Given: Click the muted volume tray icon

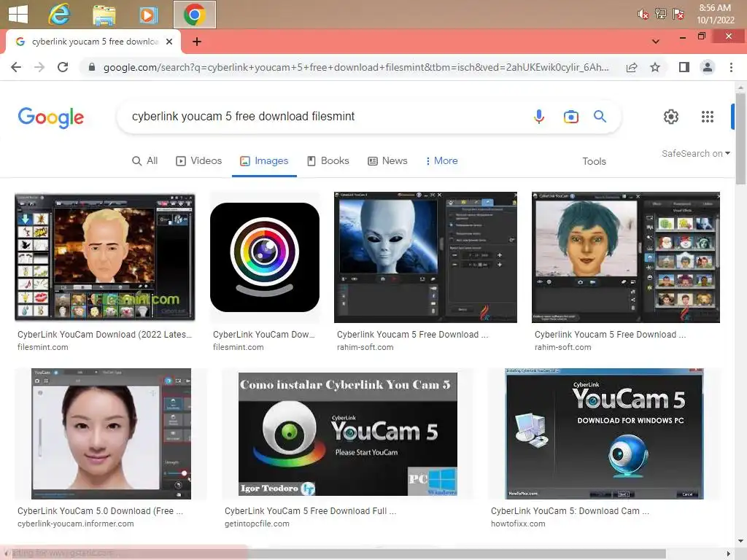Looking at the screenshot, I should point(643,15).
